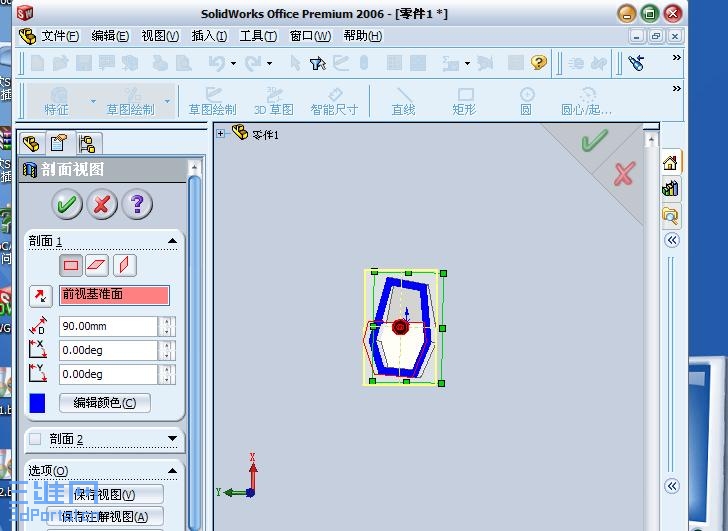
Task: Open 编辑颜色(C) edit color button
Action: pos(105,403)
